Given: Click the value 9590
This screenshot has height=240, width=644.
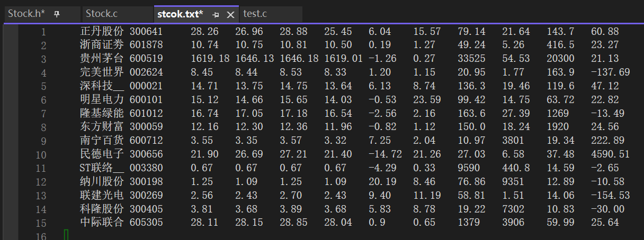Looking at the screenshot, I should coord(469,168).
